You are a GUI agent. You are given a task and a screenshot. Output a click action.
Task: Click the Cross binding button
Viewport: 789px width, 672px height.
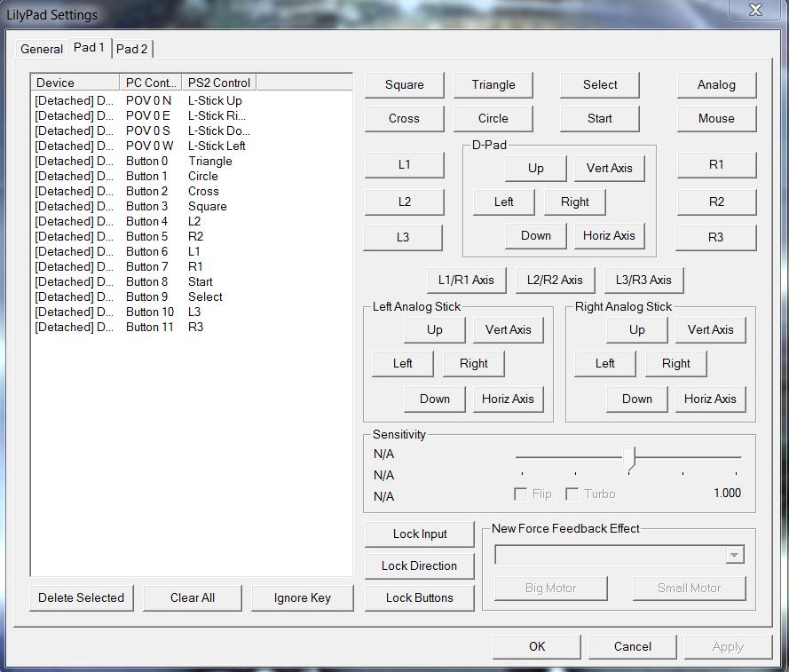point(405,118)
